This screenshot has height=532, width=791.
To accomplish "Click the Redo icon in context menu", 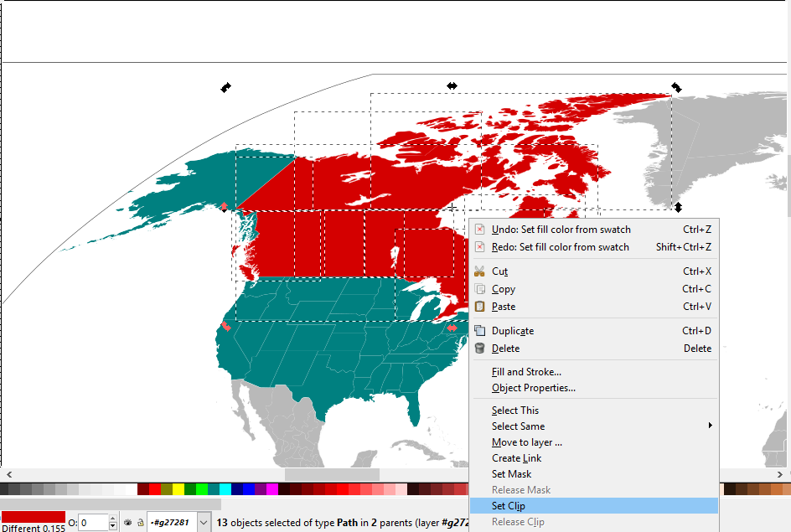I will (479, 247).
